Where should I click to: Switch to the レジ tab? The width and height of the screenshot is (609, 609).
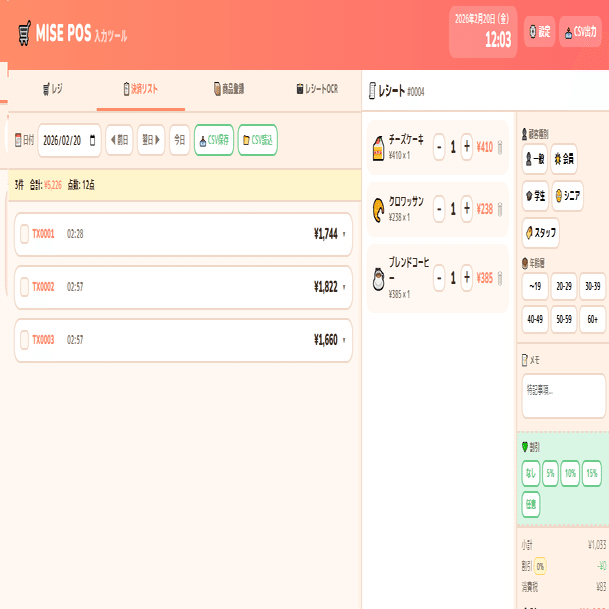coord(52,89)
